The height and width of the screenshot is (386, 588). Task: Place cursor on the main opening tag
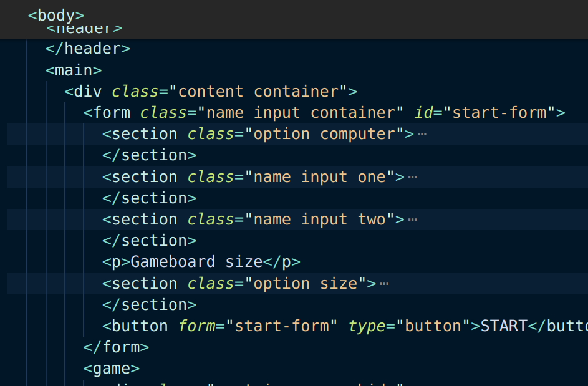[x=74, y=70]
